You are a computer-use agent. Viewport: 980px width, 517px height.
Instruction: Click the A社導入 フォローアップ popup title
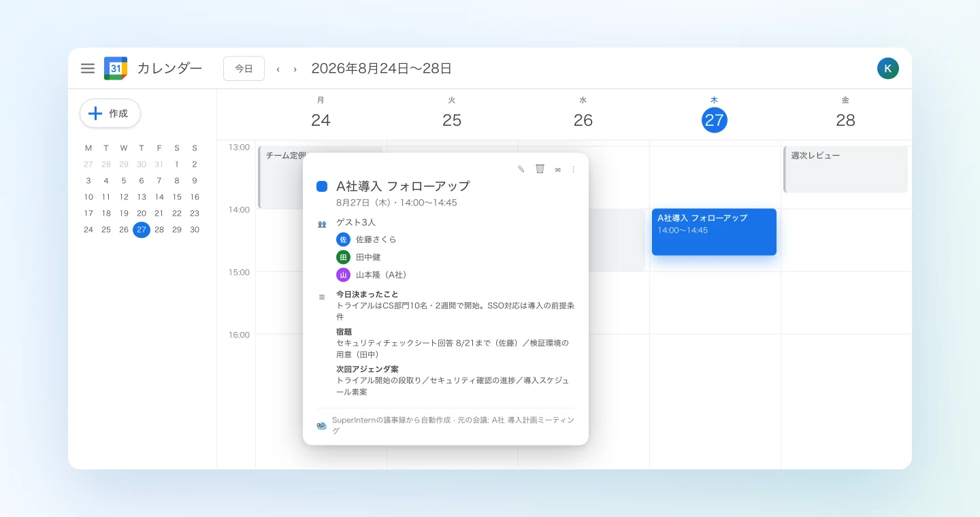(x=403, y=186)
